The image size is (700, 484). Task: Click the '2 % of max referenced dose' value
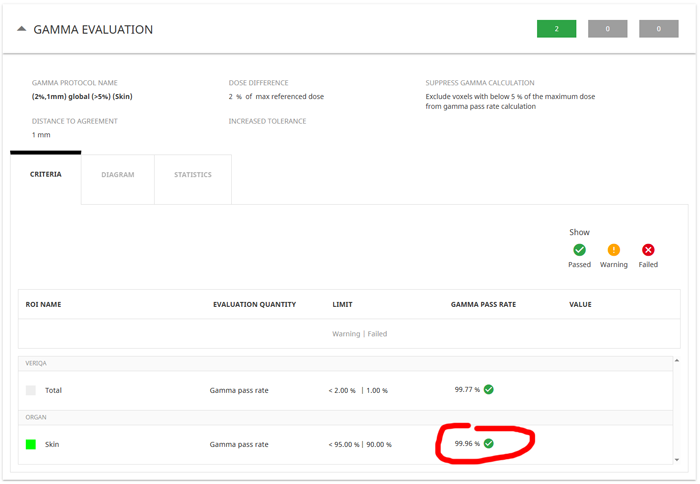click(276, 96)
